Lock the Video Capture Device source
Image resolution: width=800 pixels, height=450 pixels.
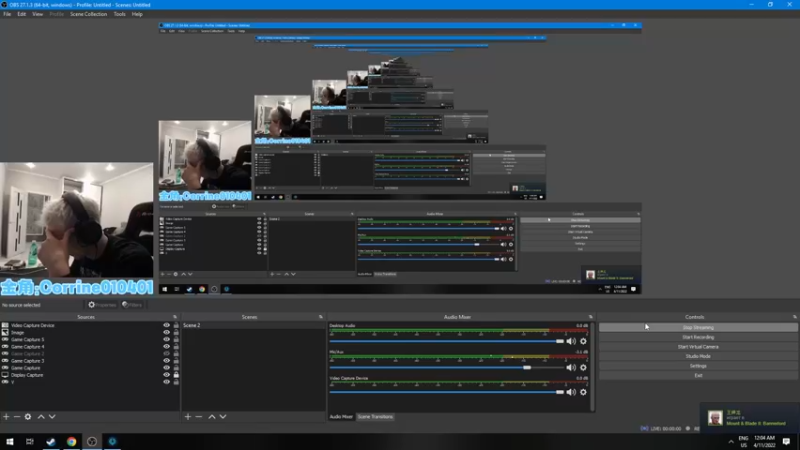pos(176,325)
